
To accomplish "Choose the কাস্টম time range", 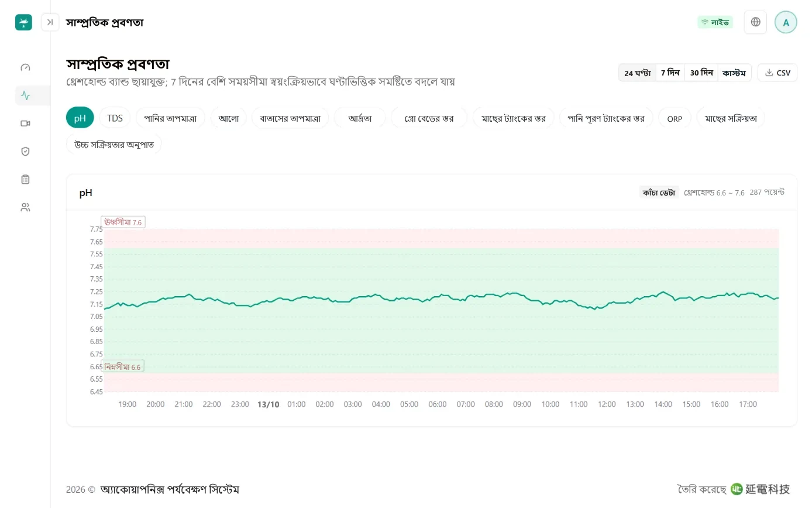I will coord(734,73).
